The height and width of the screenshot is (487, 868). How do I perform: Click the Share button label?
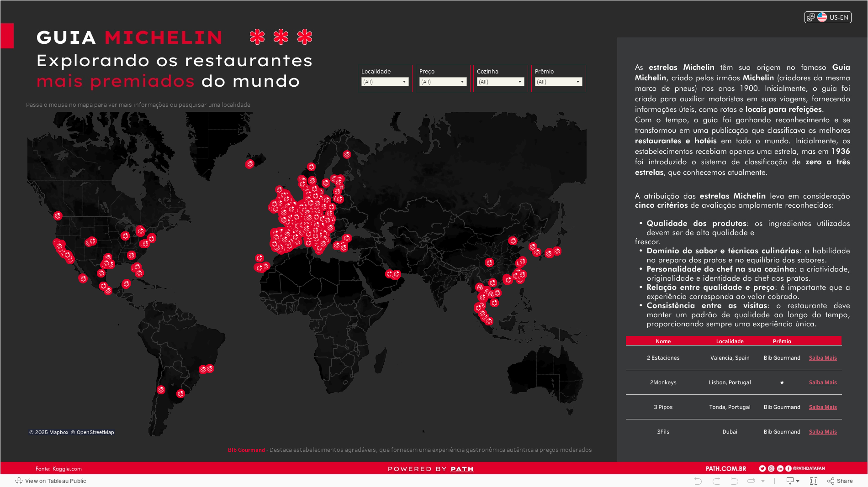click(x=845, y=481)
